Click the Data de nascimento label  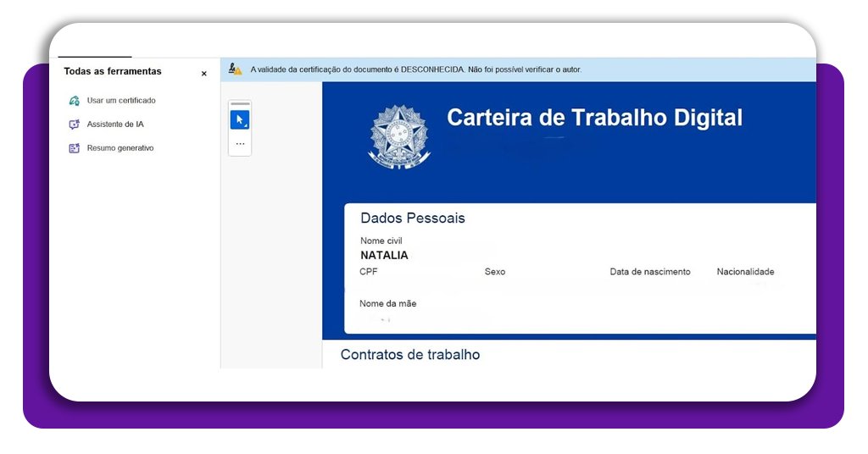pyautogui.click(x=650, y=272)
